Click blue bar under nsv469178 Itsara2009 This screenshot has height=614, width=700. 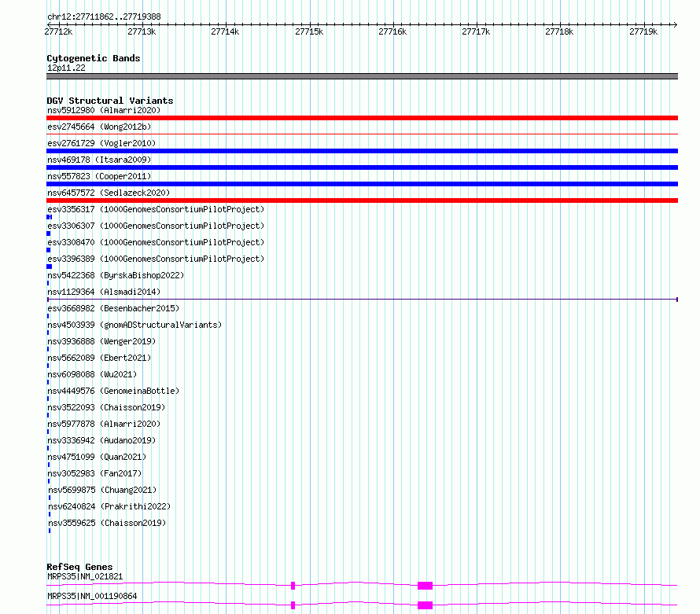tap(362, 167)
